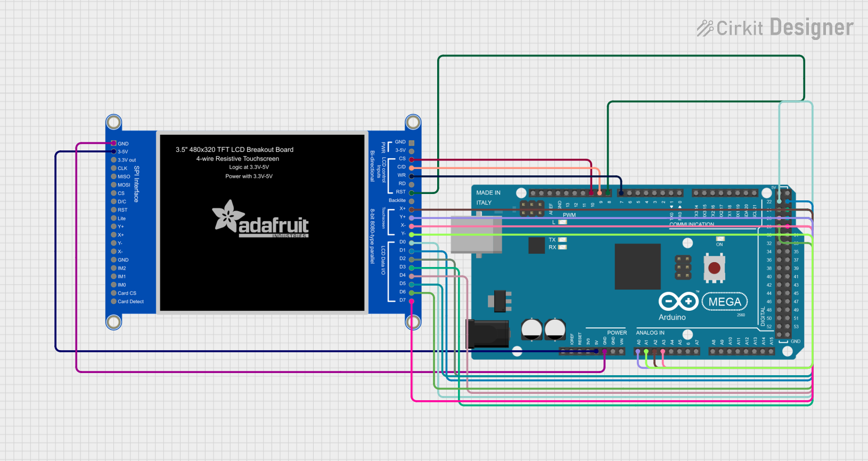
Task: Click Arduino analog pin A0
Action: [638, 351]
